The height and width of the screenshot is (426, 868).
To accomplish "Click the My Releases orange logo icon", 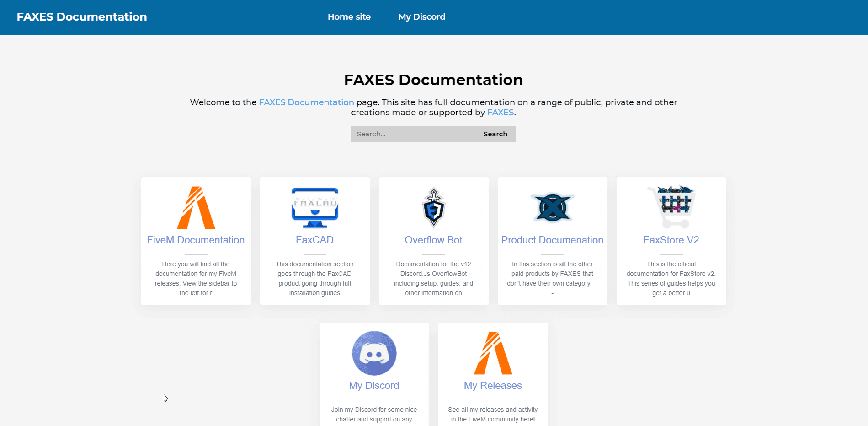I will coord(493,353).
